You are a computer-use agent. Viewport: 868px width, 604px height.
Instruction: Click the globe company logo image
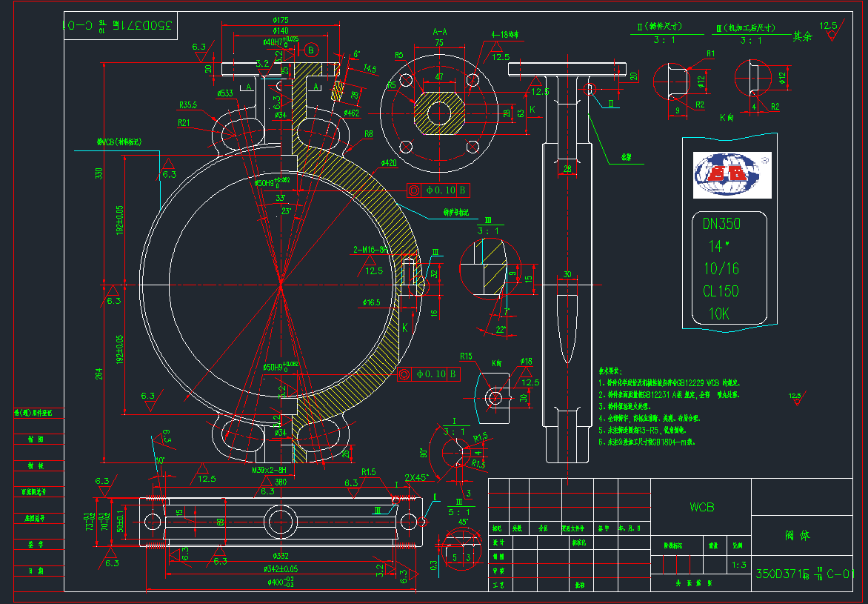732,176
